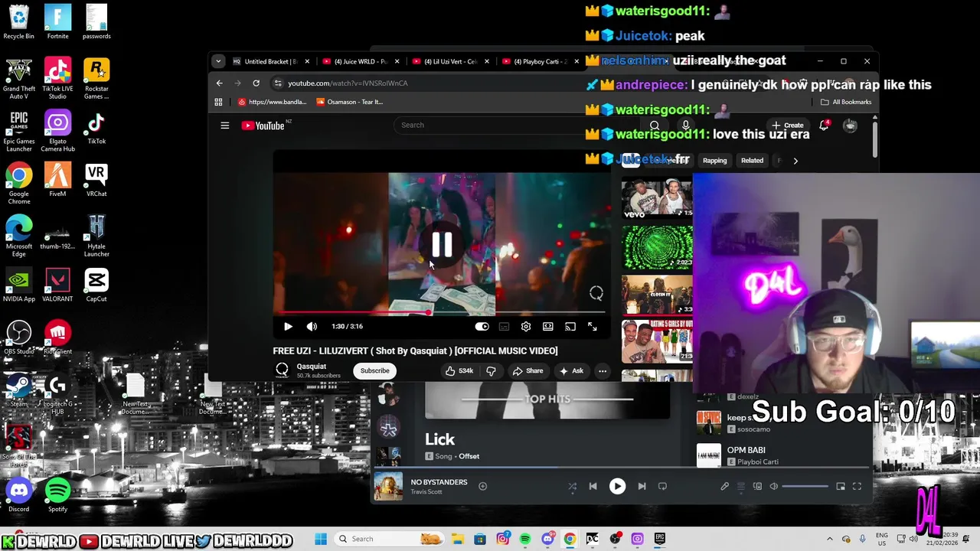Skip to previous track in Spotify
This screenshot has height=551, width=980.
pos(593,486)
